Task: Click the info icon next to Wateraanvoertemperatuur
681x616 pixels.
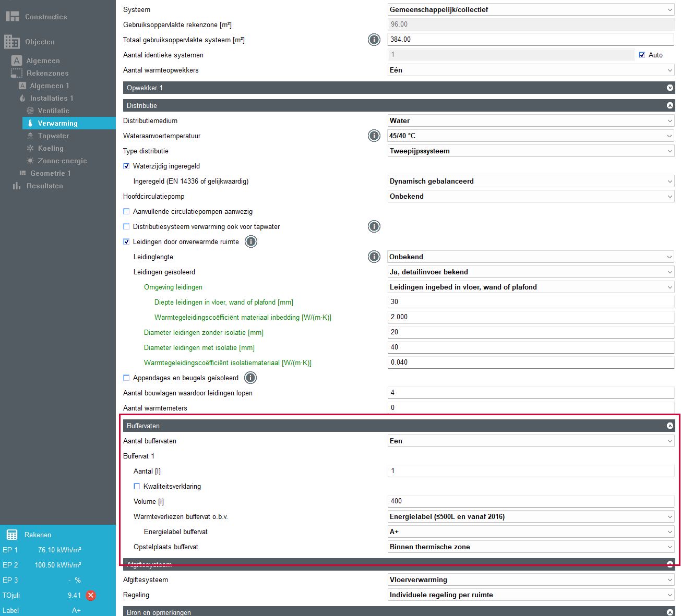Action: [x=374, y=136]
